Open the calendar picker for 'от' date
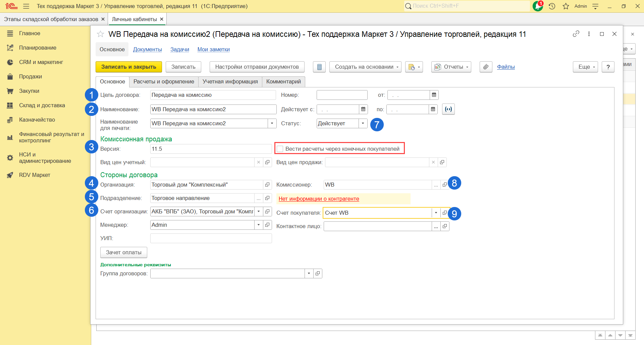The width and height of the screenshot is (644, 345). [434, 95]
